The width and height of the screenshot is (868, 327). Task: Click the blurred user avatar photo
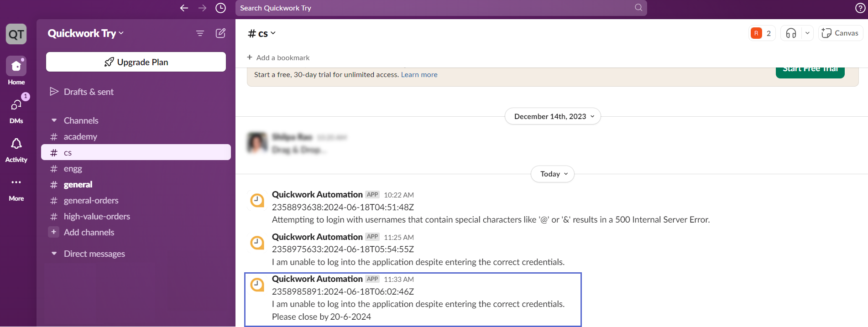coord(257,143)
